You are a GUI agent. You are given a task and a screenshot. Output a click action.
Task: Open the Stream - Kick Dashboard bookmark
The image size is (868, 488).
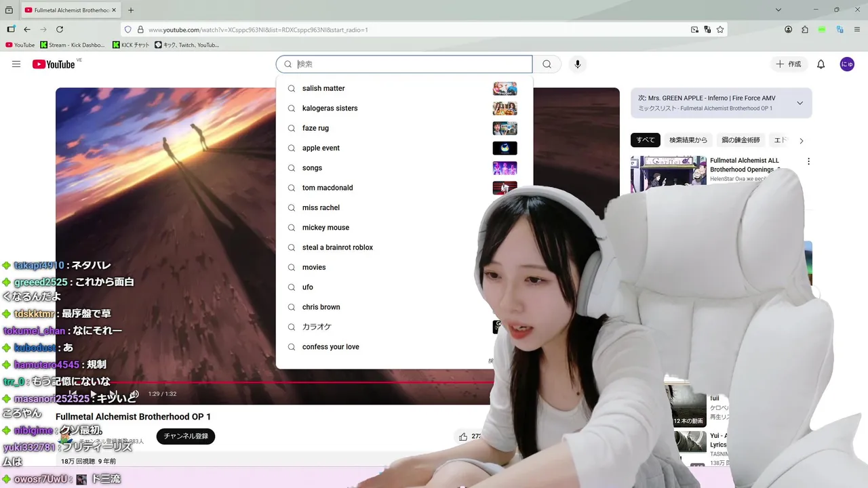(73, 45)
